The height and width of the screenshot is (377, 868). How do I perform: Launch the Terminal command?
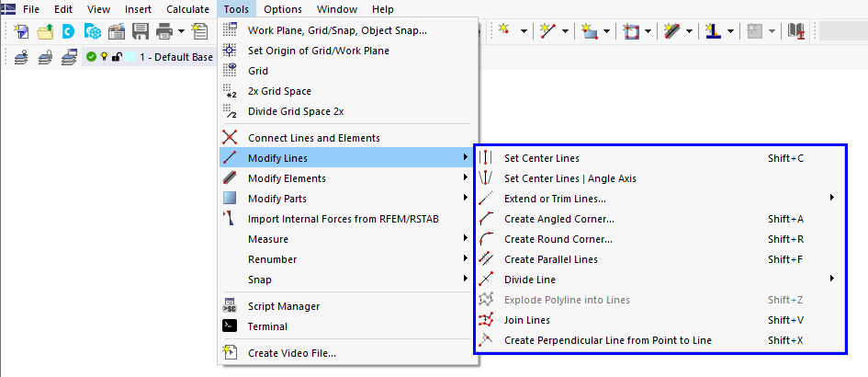tap(267, 326)
